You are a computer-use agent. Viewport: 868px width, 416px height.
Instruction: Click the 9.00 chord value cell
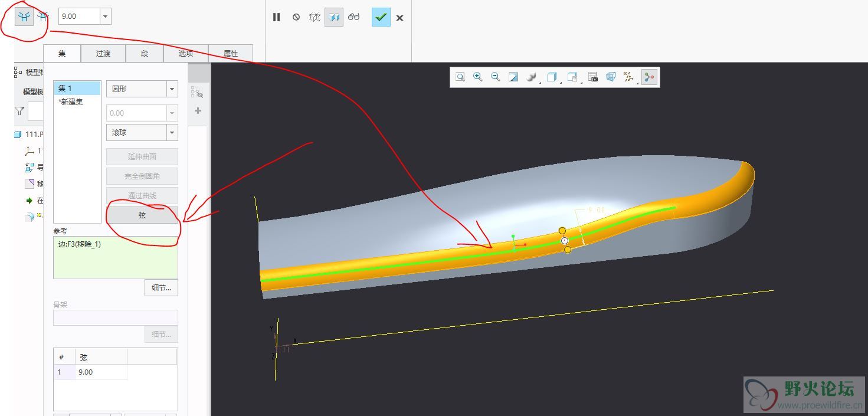(101, 372)
